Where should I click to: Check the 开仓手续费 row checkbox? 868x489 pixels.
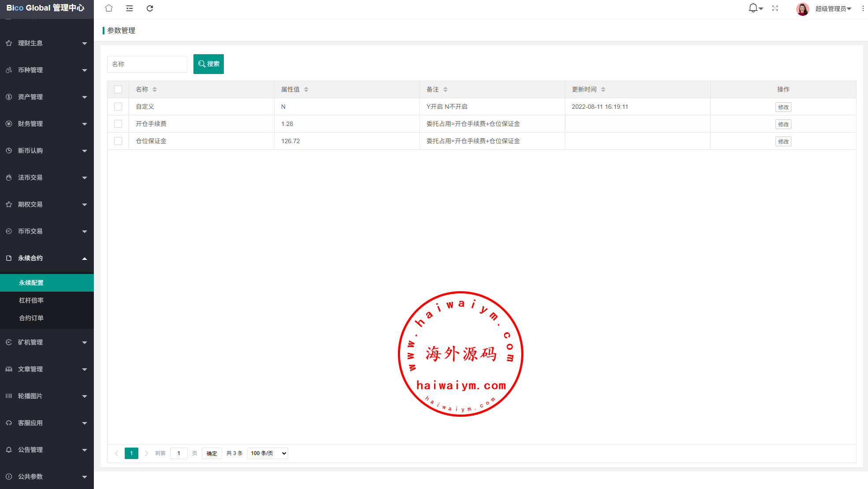(x=118, y=124)
